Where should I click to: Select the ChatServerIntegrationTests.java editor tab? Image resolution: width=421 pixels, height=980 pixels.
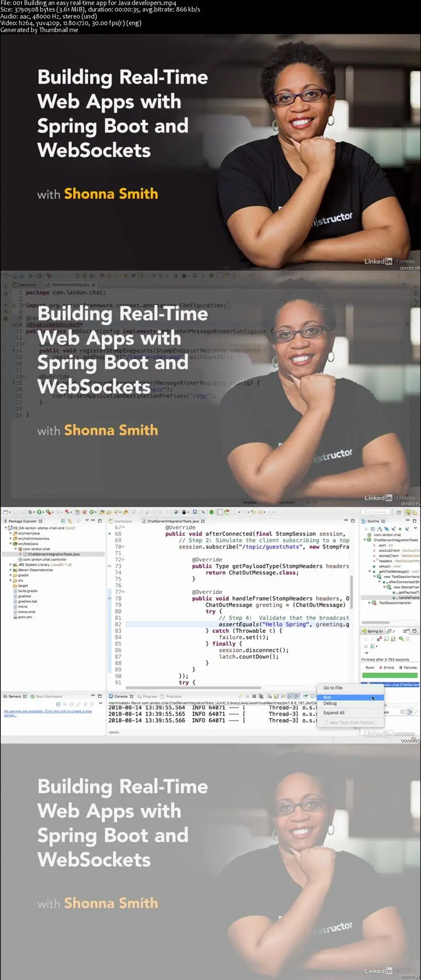(x=173, y=521)
